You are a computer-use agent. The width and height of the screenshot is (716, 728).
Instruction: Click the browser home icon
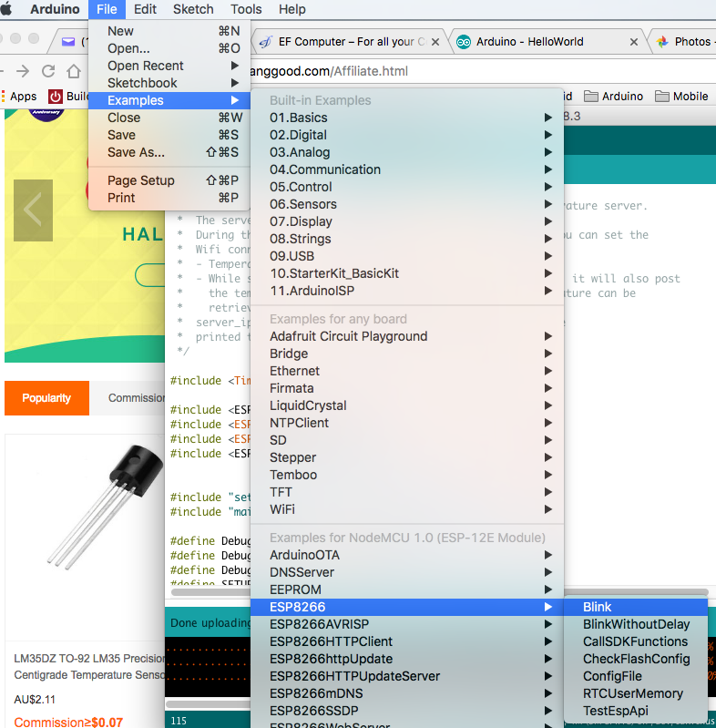[74, 71]
